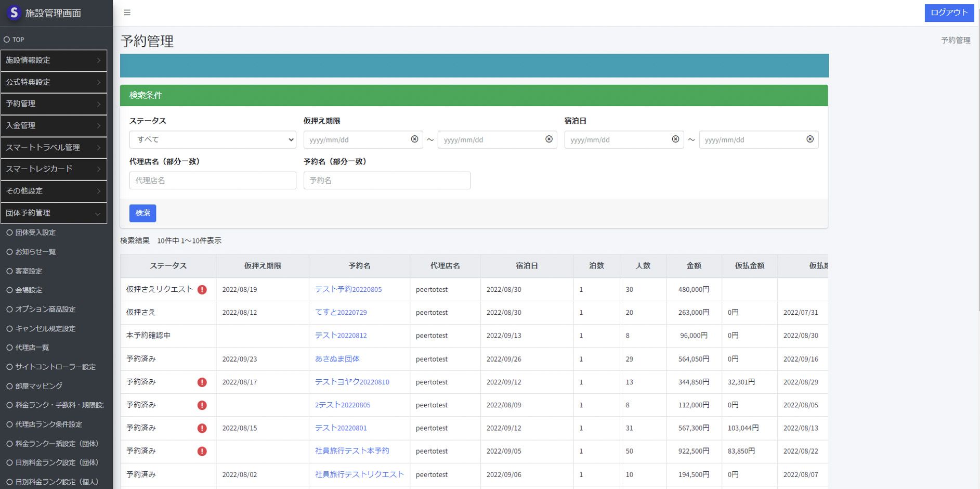
Task: Go to 代理店一覧 in the sidebar
Action: 32,348
